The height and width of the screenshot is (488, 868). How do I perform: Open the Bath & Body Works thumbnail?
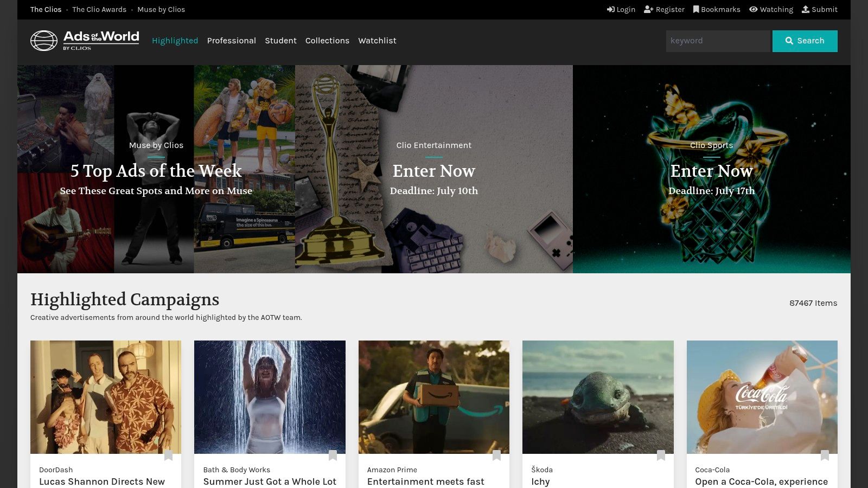(270, 397)
